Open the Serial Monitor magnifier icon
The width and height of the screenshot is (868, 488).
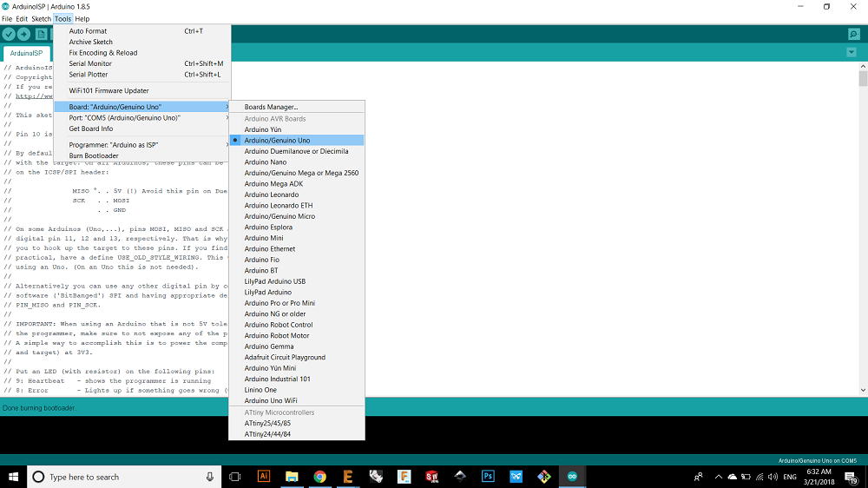(x=854, y=35)
